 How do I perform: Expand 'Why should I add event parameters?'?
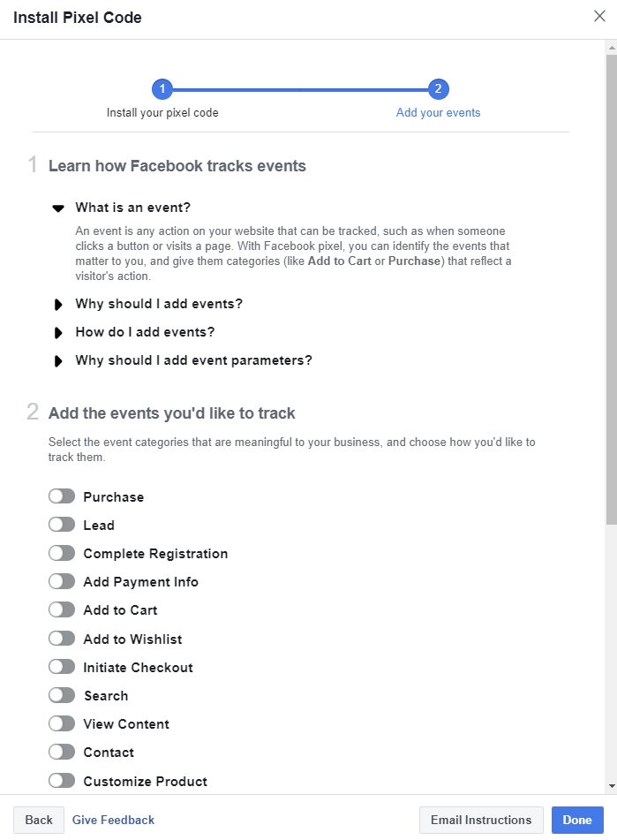point(58,360)
